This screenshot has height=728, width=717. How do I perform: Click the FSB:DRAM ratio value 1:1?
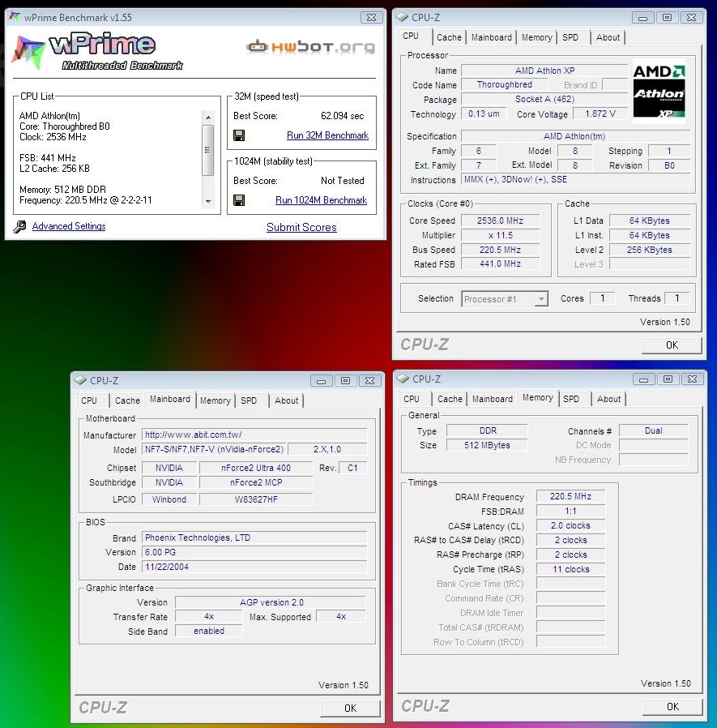(x=570, y=512)
